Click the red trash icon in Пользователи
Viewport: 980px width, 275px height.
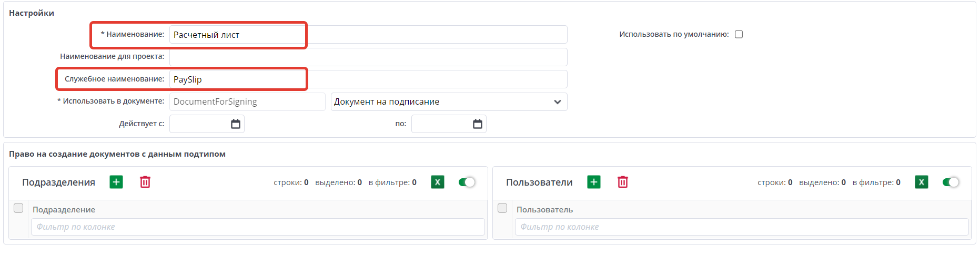coord(623,182)
